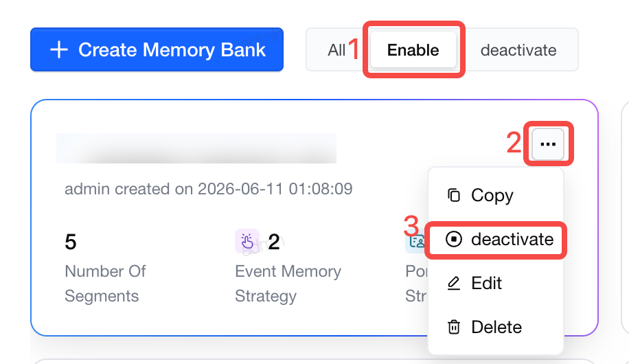Click the Event Memory Strategy label
629x364 pixels.
(x=288, y=284)
